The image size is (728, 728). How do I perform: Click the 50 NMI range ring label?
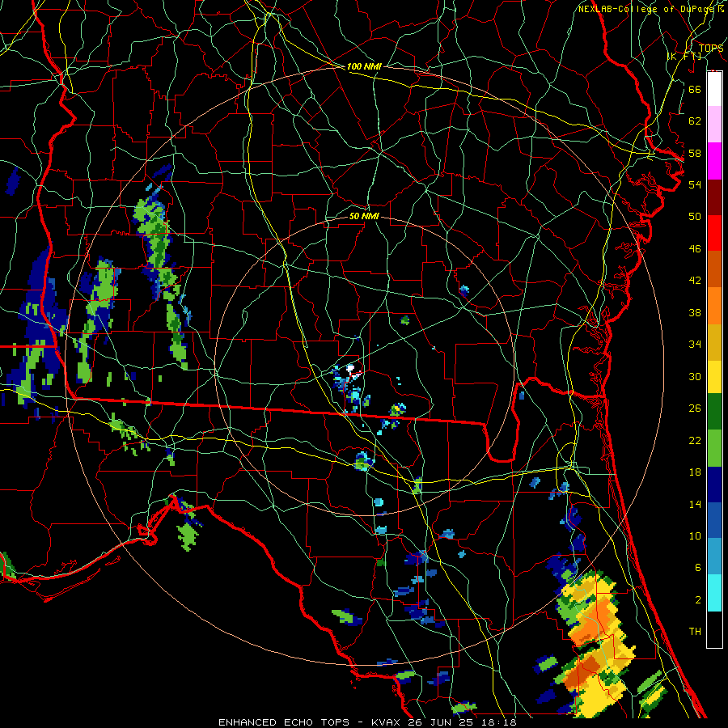pos(364,216)
